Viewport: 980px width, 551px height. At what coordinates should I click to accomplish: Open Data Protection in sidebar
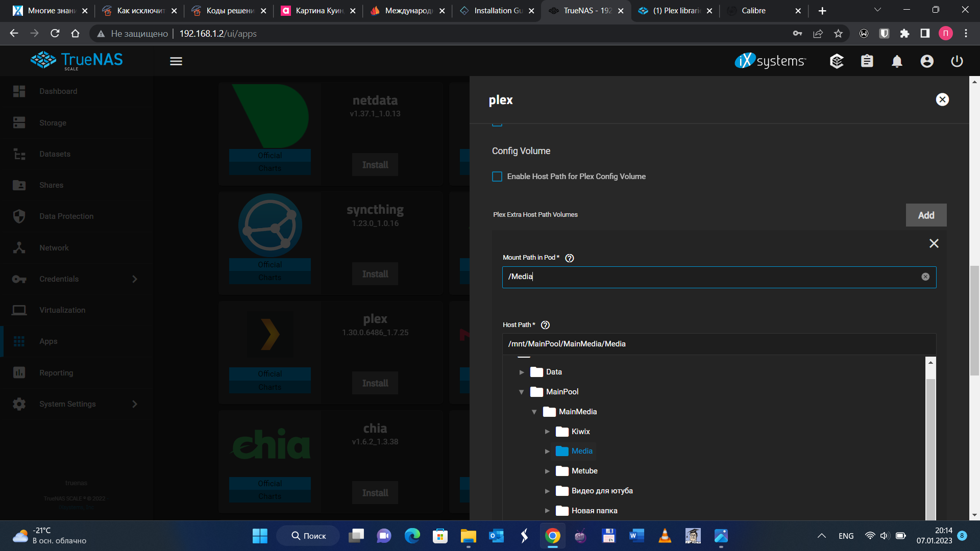point(77,216)
